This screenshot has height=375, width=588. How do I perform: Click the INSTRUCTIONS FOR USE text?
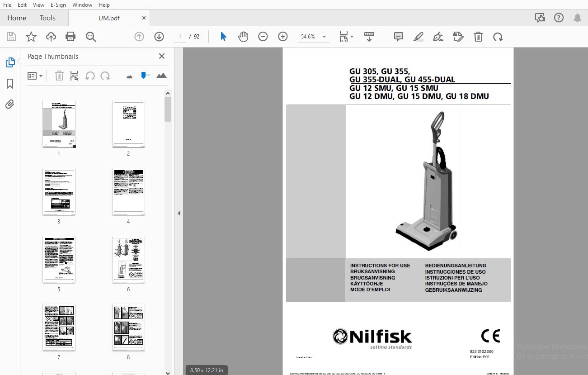tap(380, 266)
